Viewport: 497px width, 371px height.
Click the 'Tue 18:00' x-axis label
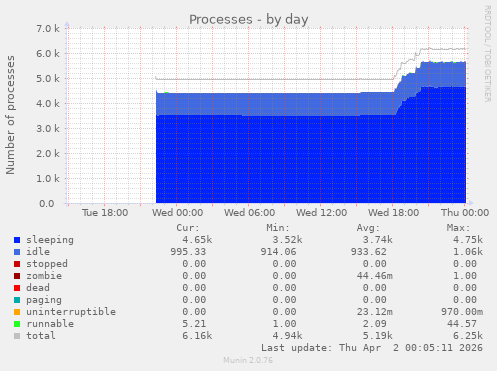(x=105, y=213)
